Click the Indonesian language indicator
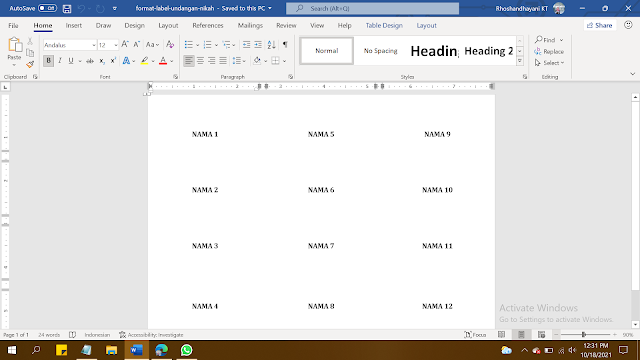 (x=97, y=335)
